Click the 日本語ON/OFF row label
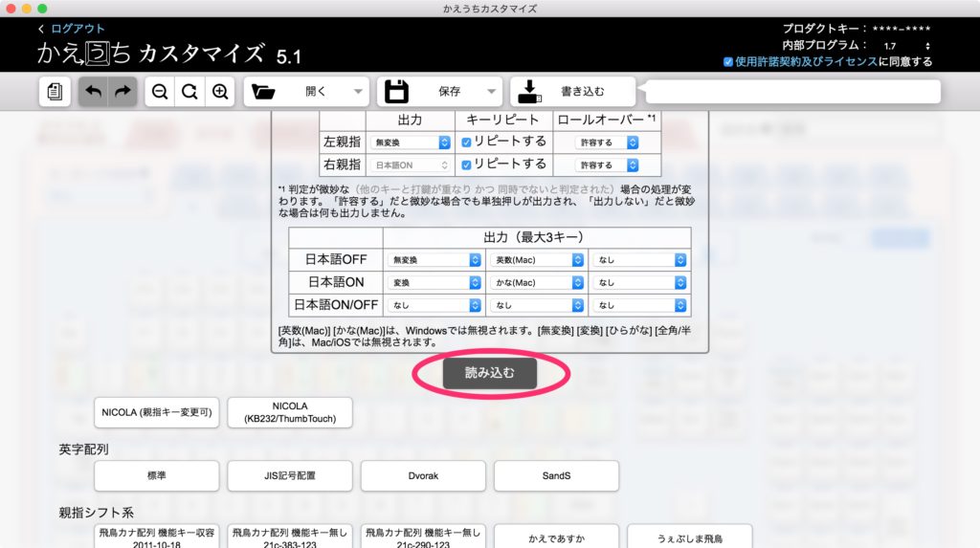 click(x=336, y=305)
